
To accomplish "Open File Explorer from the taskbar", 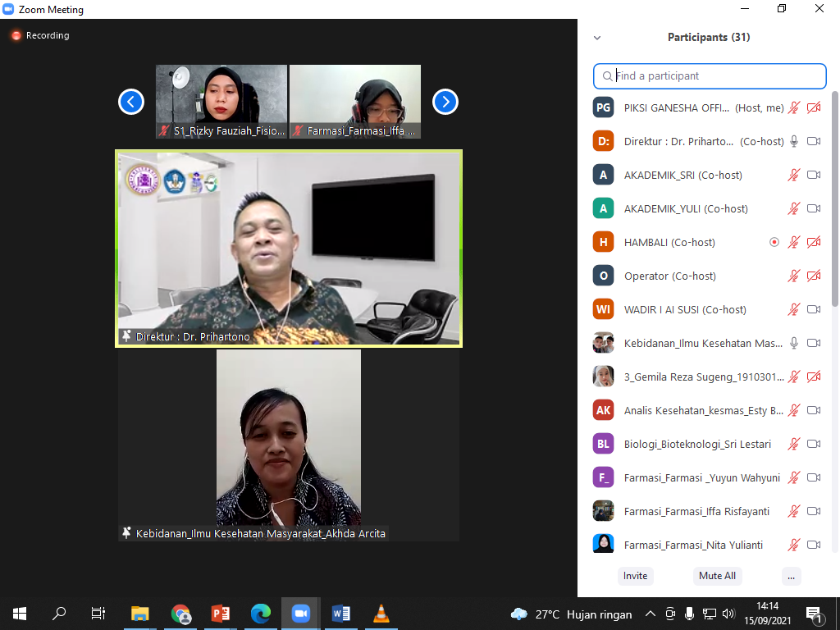I will pos(139,614).
